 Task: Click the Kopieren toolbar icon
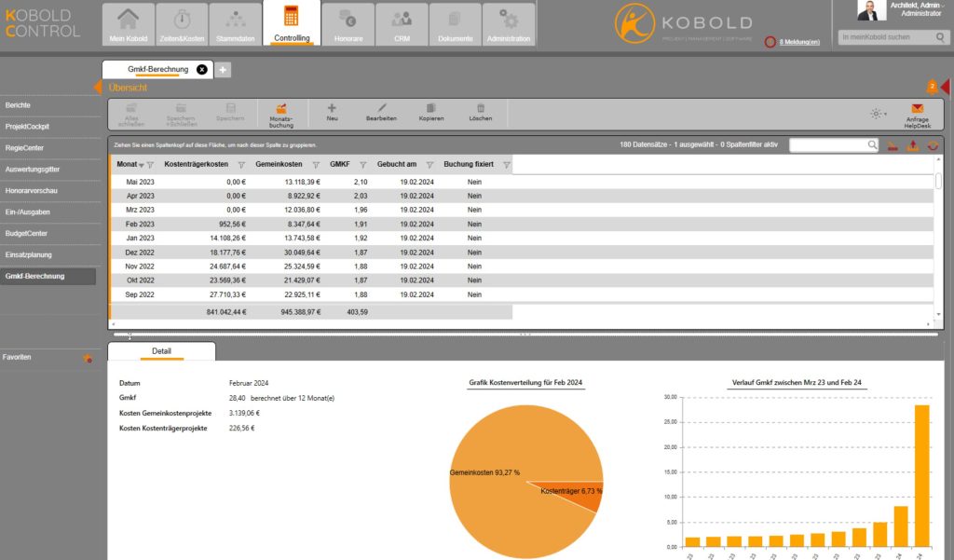click(431, 108)
